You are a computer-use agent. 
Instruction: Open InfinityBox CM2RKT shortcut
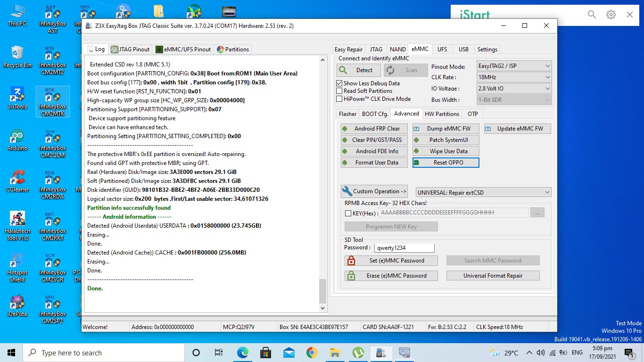pos(52,226)
